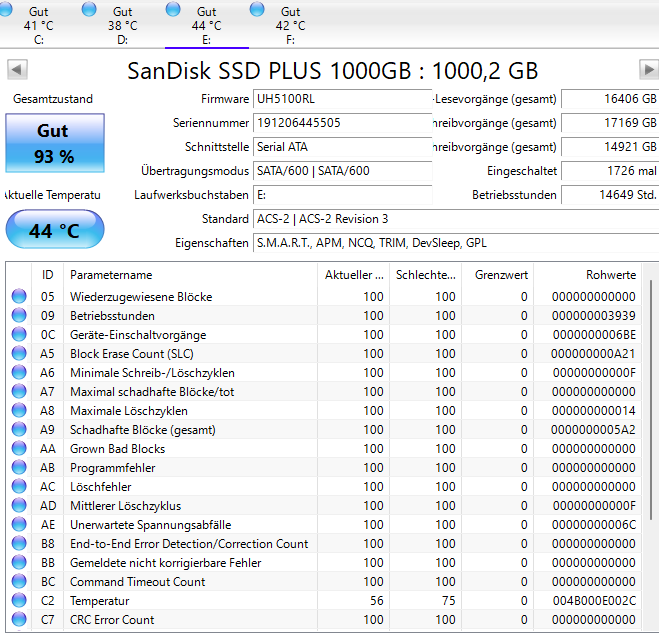Click the Übertragungsmodus field SATA/600
The width and height of the screenshot is (659, 633).
(343, 171)
